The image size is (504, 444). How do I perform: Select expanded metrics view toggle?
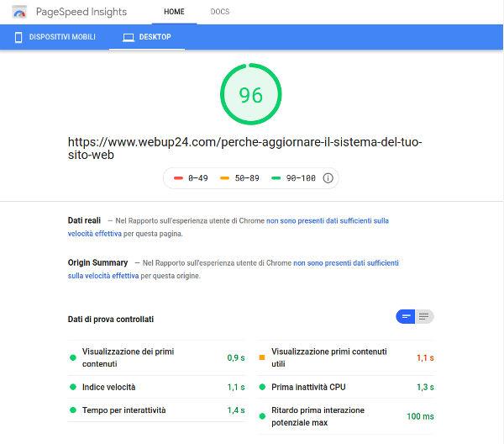tap(424, 316)
